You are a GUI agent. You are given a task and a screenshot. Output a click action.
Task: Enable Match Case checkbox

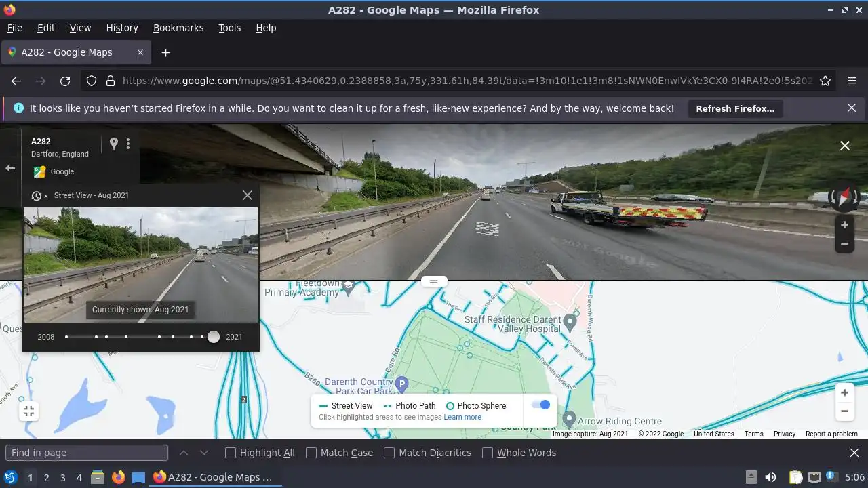311,453
